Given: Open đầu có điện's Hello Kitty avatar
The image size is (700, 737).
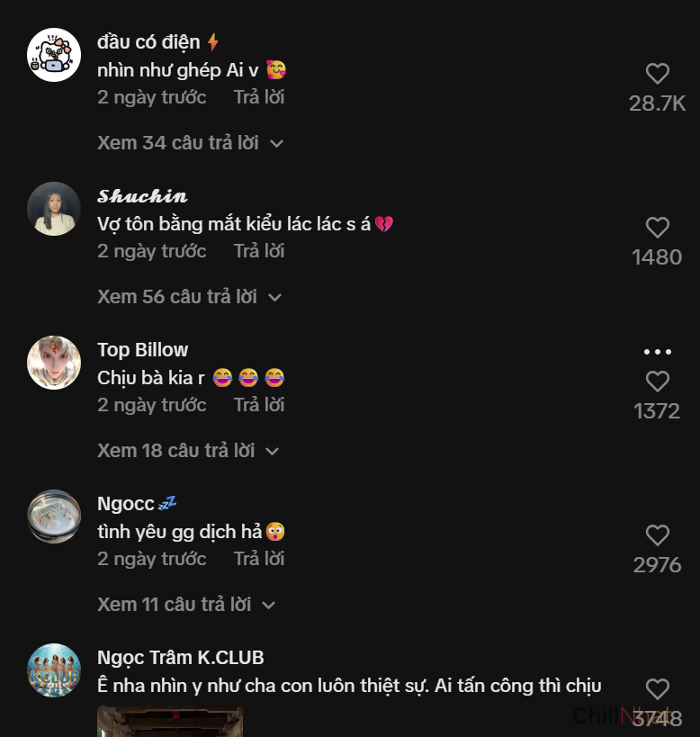Looking at the screenshot, I should pos(54,55).
